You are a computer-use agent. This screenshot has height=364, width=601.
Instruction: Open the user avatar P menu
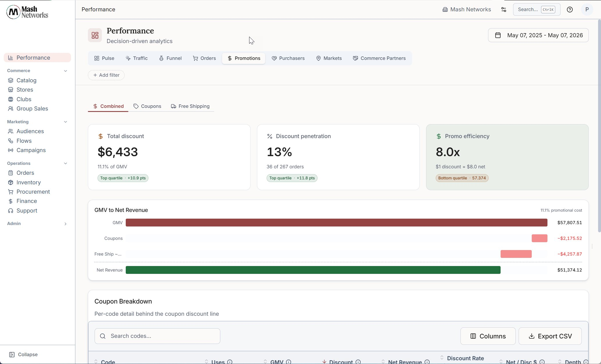tap(587, 10)
